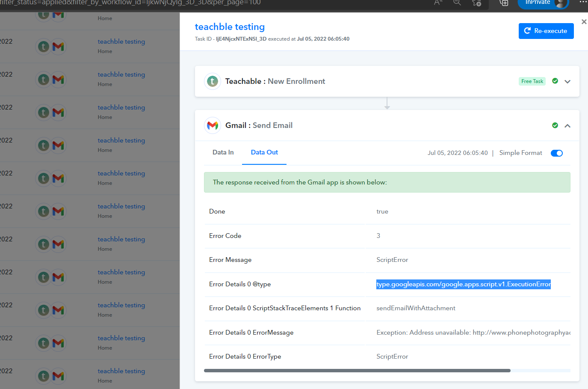
Task: Collapse the Gmail Send Email step
Action: pyautogui.click(x=567, y=126)
